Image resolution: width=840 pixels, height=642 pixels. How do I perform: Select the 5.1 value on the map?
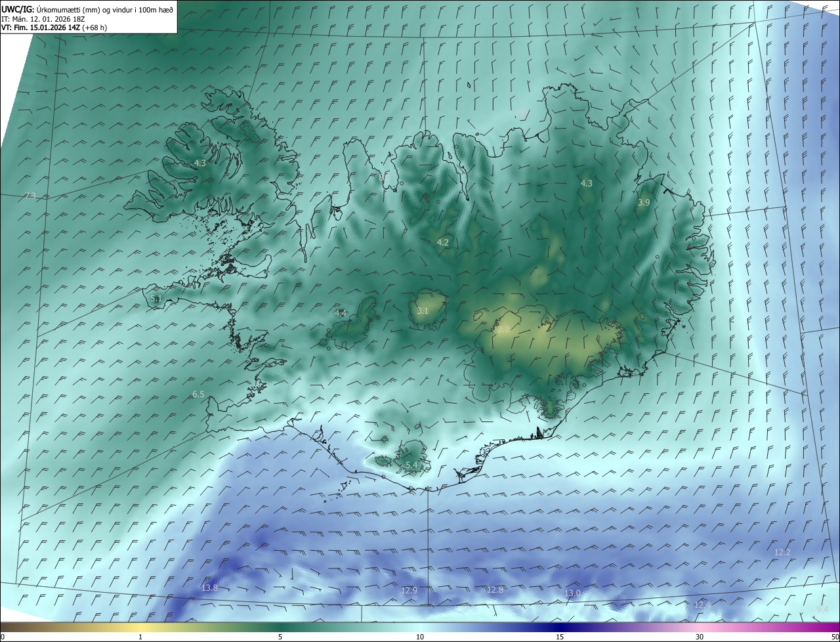pyautogui.click(x=156, y=299)
